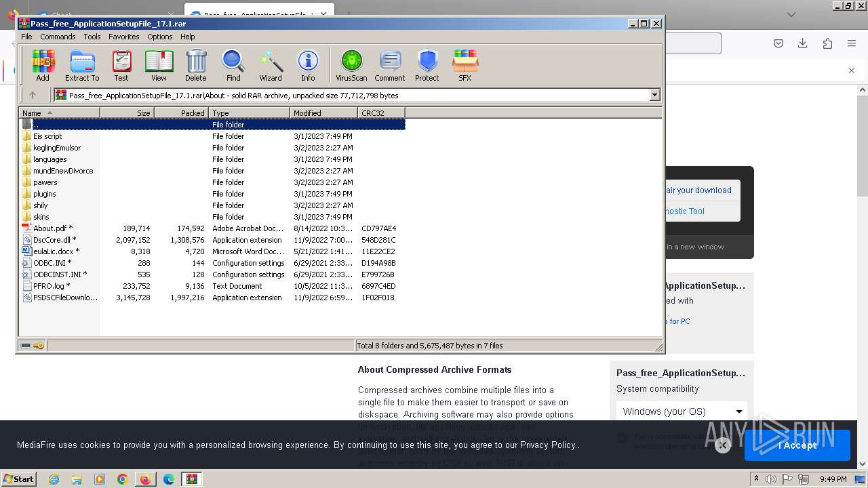
Task: Open the Commands menu
Action: tap(58, 37)
